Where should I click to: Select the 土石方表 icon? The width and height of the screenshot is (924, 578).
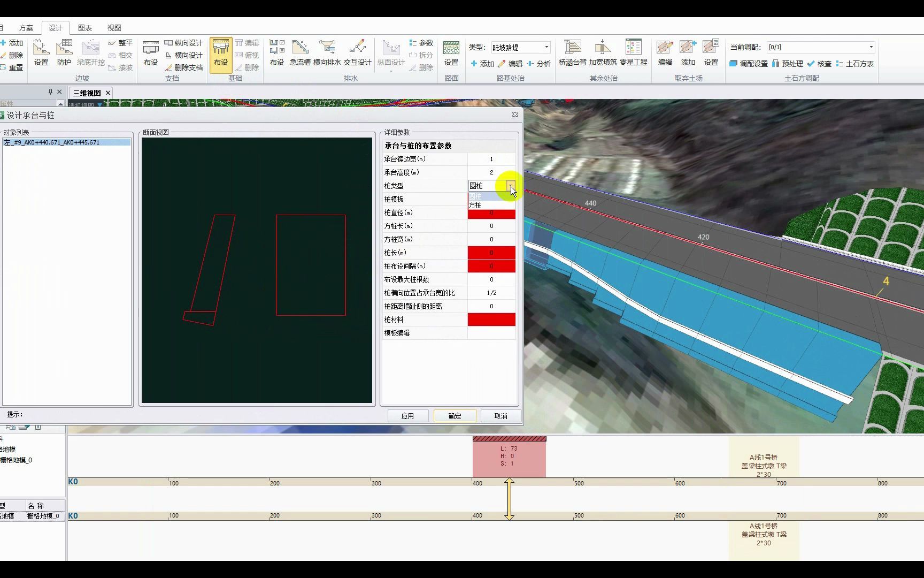tap(854, 63)
